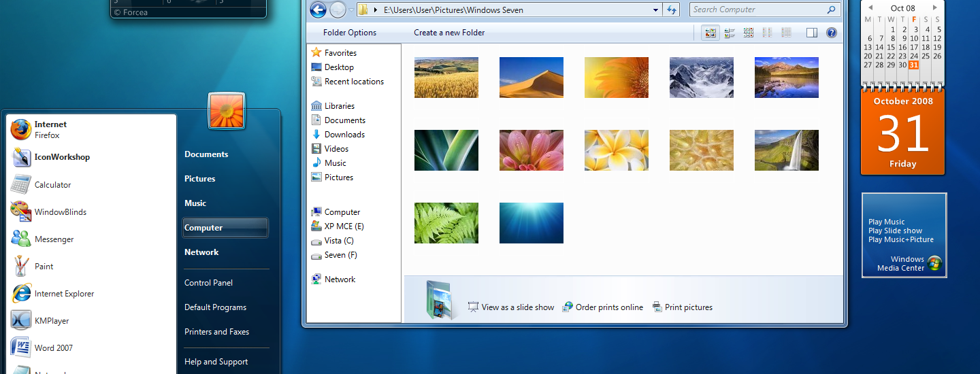980x374 pixels.
Task: Open Paint from the Start menu
Action: 44,267
